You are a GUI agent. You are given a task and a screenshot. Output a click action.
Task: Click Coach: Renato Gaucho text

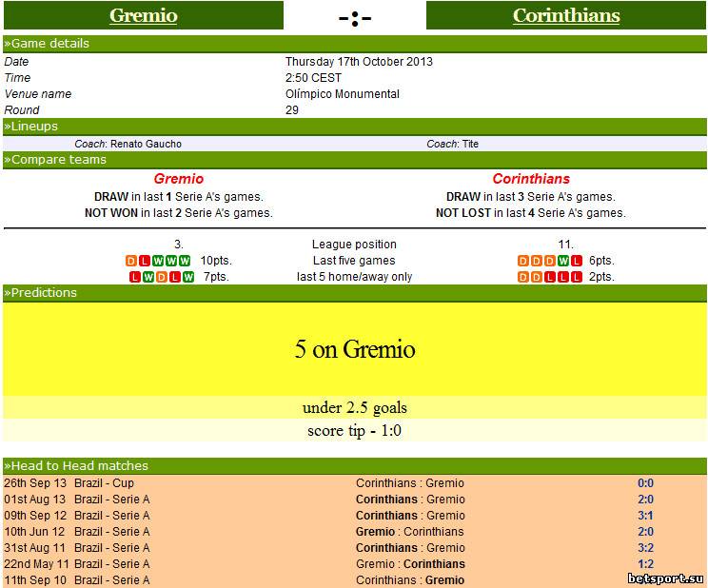pos(128,144)
